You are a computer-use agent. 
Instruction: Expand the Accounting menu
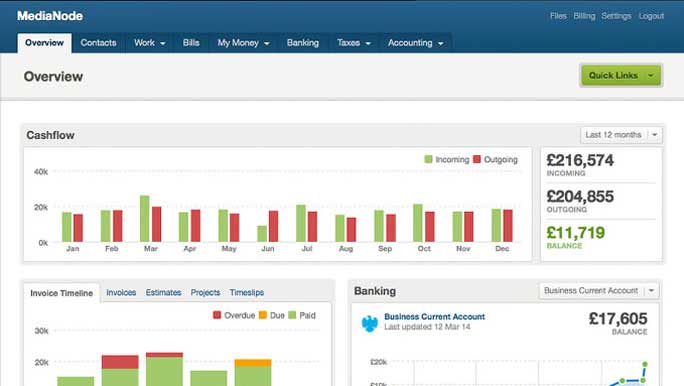pos(415,43)
